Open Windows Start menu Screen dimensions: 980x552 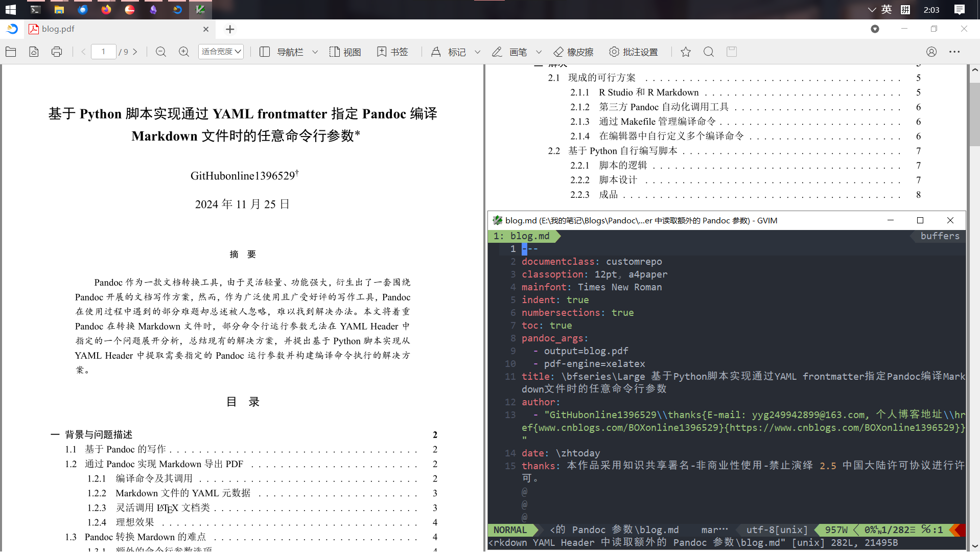click(x=11, y=10)
